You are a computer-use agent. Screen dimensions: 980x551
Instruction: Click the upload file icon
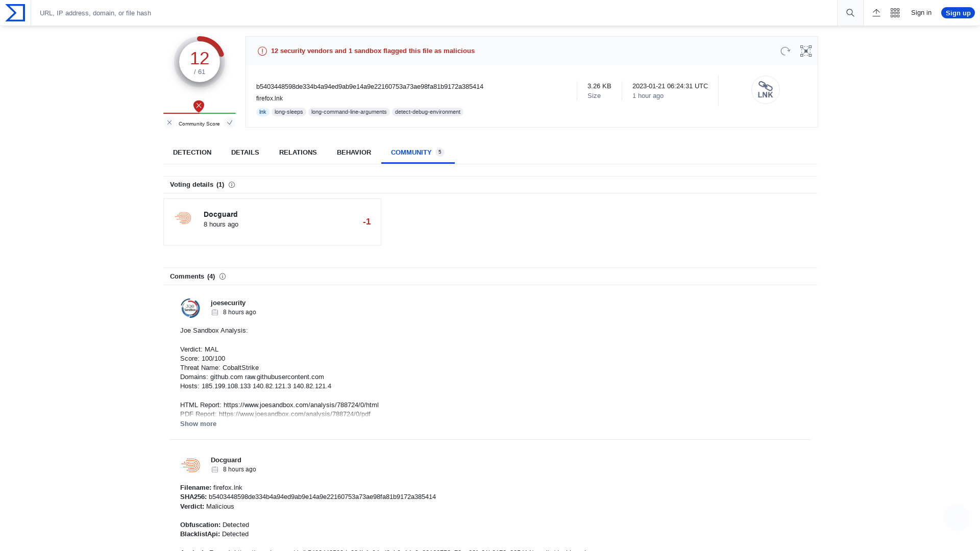(x=876, y=13)
